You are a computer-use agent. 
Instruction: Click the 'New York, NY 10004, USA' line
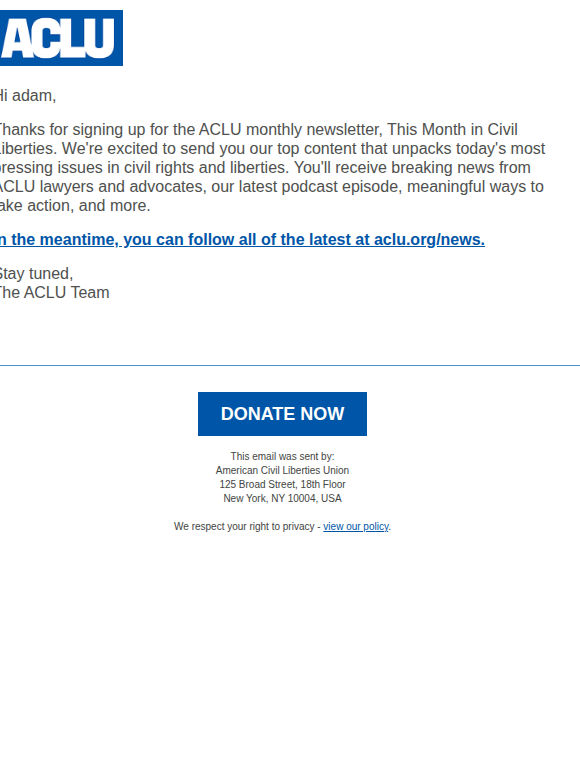(x=282, y=498)
